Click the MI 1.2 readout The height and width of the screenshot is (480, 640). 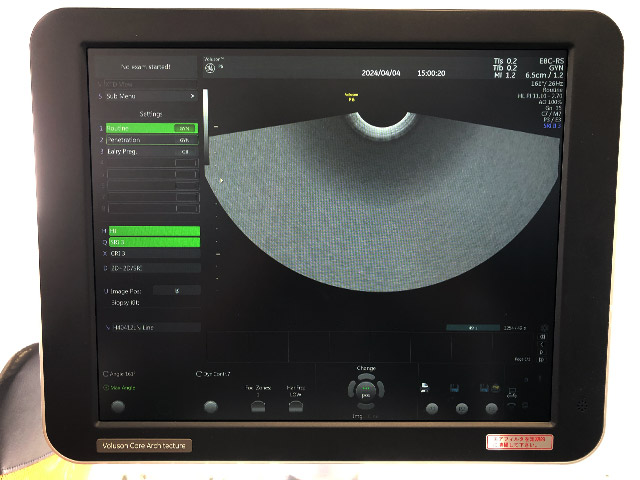pyautogui.click(x=505, y=75)
